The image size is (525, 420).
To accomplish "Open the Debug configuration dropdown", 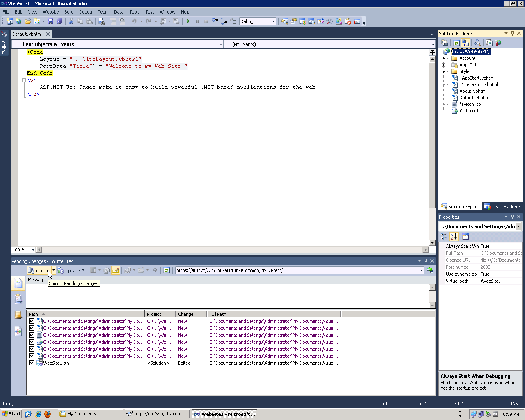I will (x=273, y=21).
